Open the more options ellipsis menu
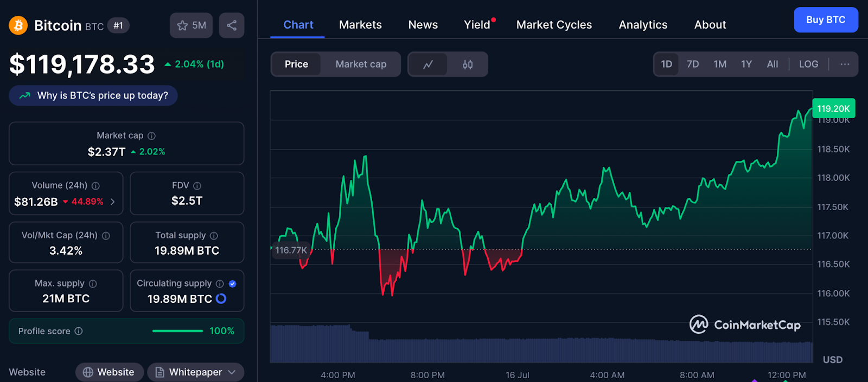 [845, 64]
